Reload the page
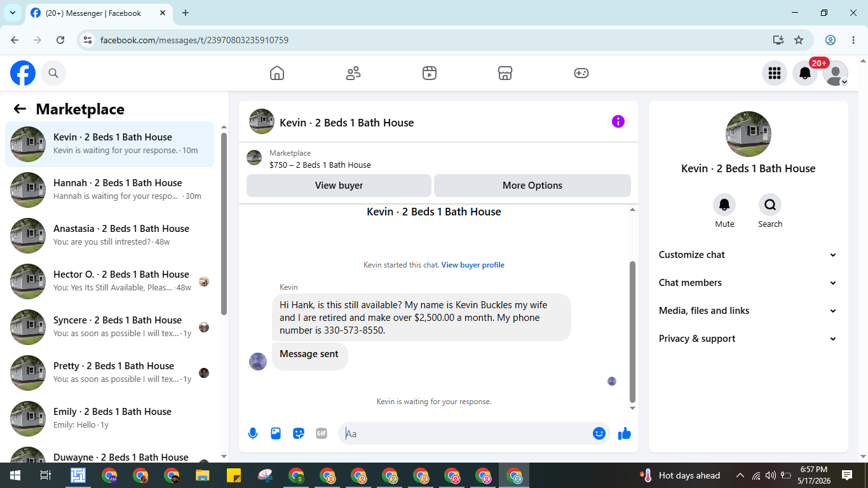This screenshot has width=868, height=488. tap(60, 40)
